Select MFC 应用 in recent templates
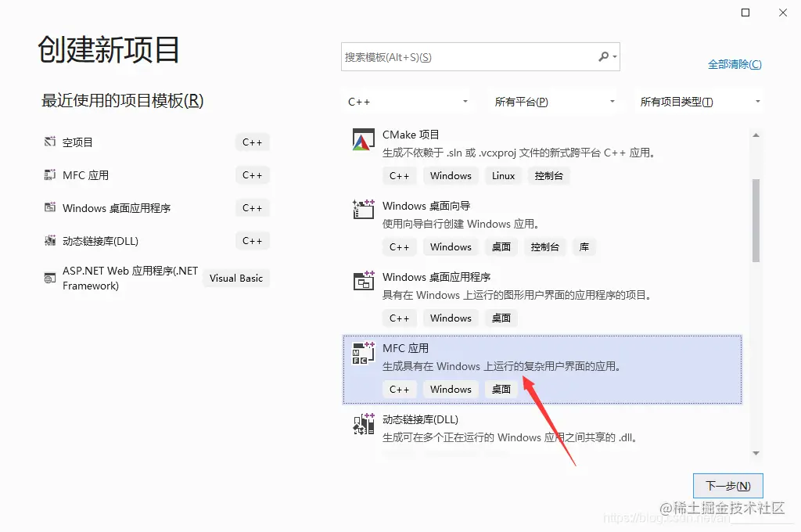This screenshot has height=532, width=801. coord(85,174)
